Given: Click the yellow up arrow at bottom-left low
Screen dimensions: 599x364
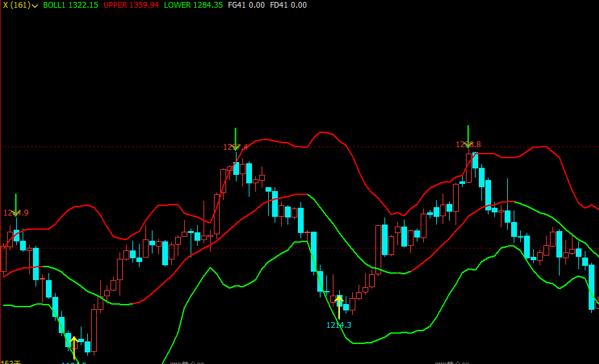Looking at the screenshot, I should [x=74, y=348].
